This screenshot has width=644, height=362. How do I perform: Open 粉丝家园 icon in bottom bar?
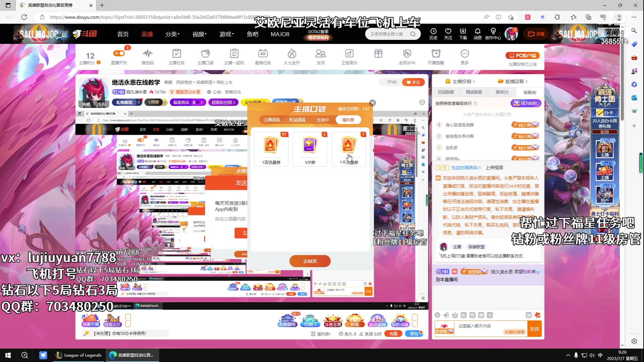pos(377,320)
